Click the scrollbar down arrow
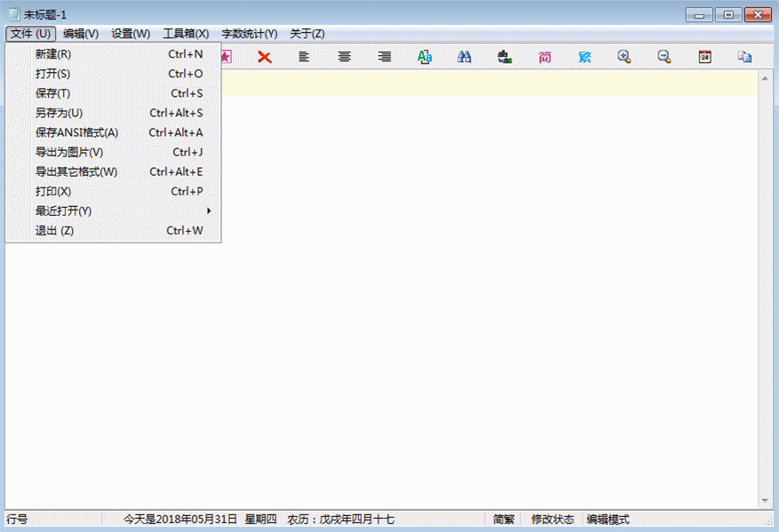 pos(765,500)
